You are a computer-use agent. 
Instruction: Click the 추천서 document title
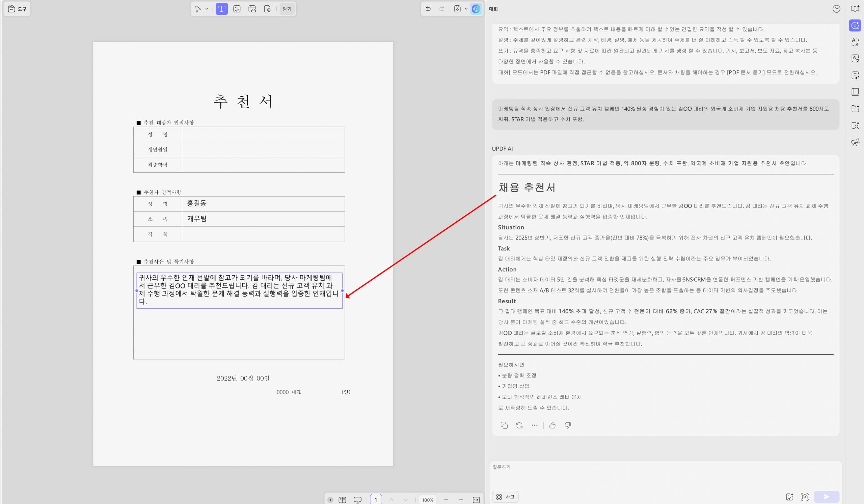(243, 101)
